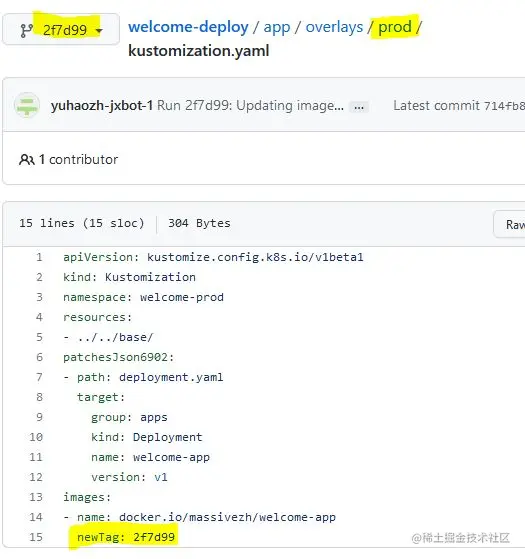Expand the commit message ellipsis button
The width and height of the screenshot is (525, 559).
coord(359,107)
